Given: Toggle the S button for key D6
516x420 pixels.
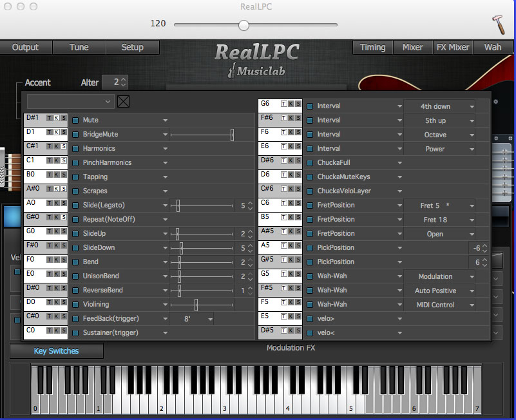Looking at the screenshot, I should [x=298, y=175].
